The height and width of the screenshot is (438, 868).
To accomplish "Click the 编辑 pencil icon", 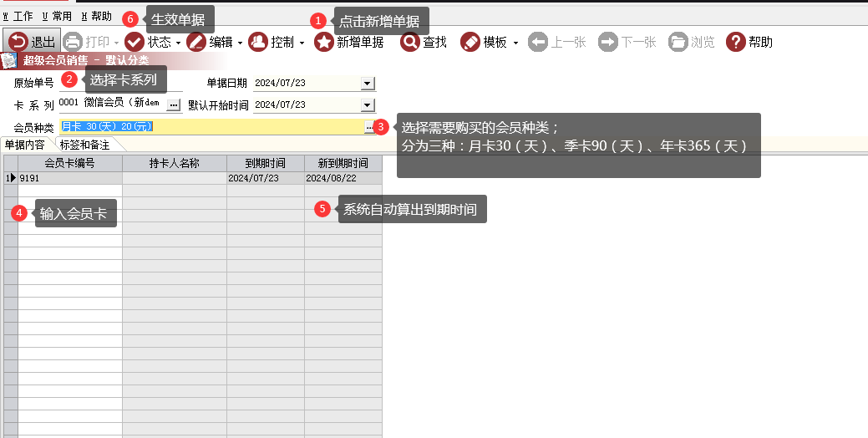I will point(196,42).
